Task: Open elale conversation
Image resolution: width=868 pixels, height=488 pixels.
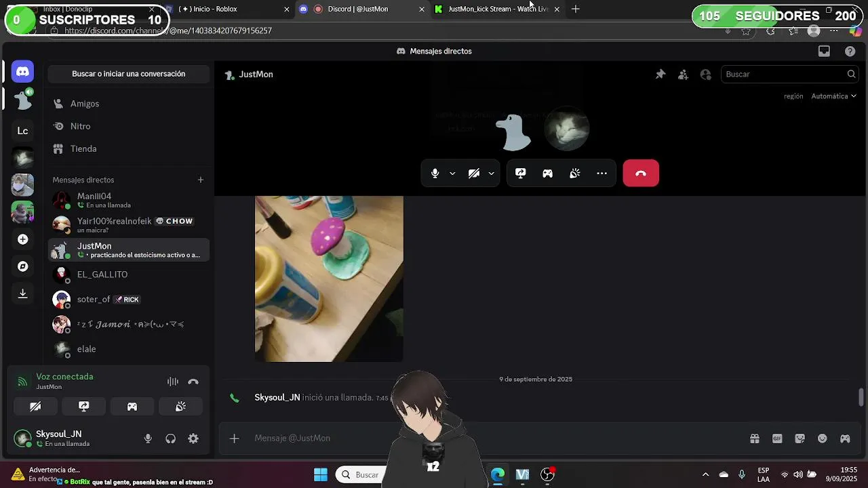Action: pyautogui.click(x=129, y=349)
